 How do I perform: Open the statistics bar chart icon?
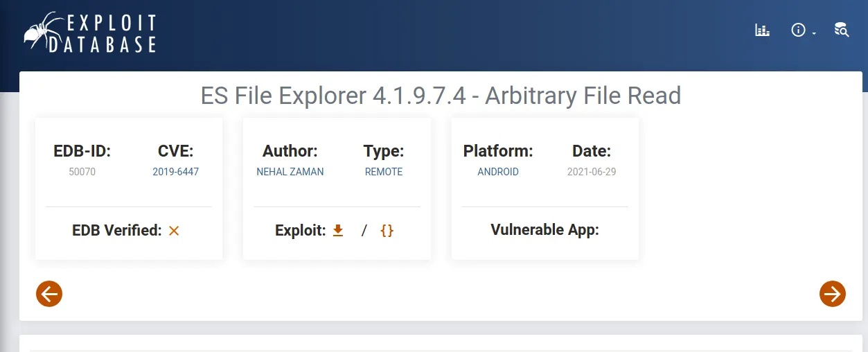click(x=762, y=30)
